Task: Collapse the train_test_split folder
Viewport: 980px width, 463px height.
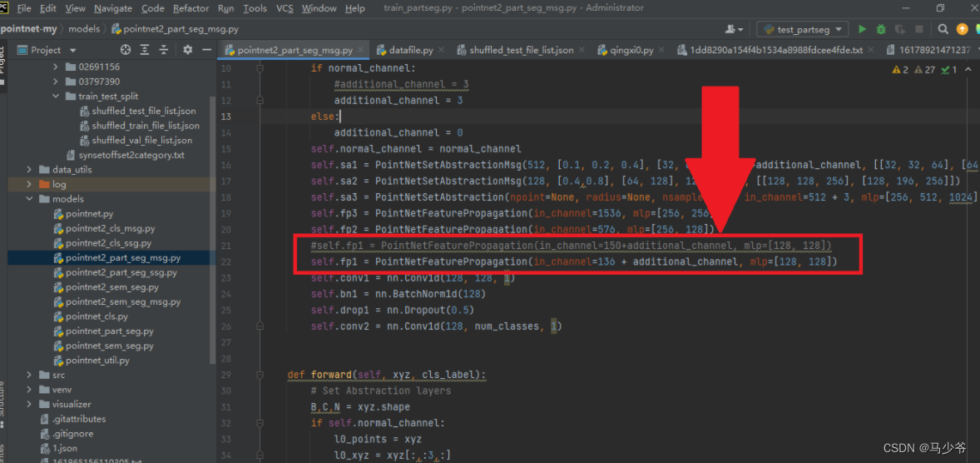Action: coord(56,97)
